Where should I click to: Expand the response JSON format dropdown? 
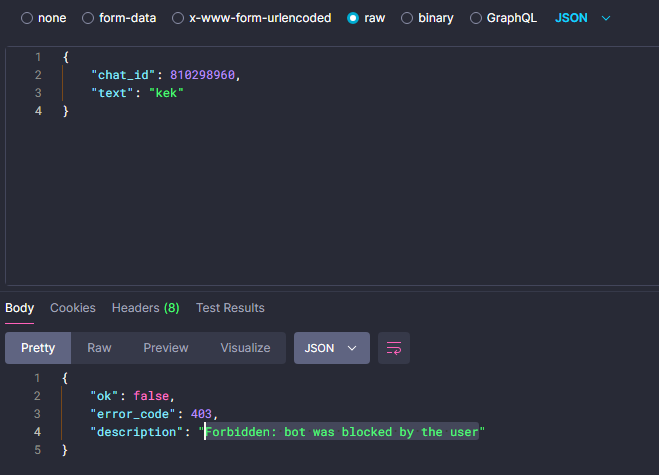(331, 348)
